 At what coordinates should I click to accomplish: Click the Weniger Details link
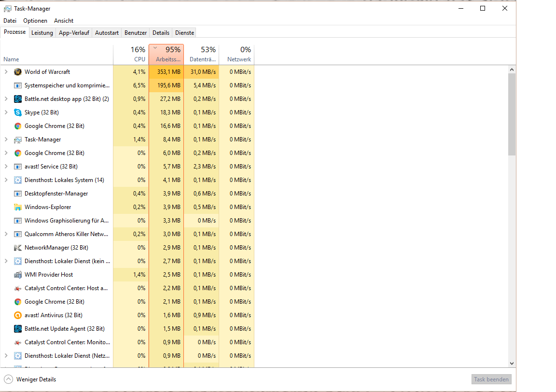[x=36, y=379]
